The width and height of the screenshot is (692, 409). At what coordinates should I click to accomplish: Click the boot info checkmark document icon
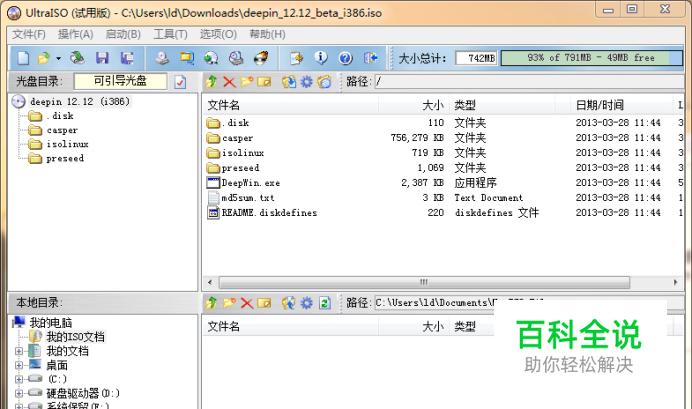click(180, 82)
